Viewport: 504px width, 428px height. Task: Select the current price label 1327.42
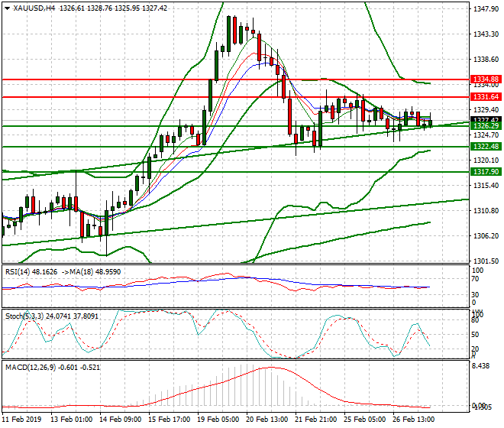(486, 119)
